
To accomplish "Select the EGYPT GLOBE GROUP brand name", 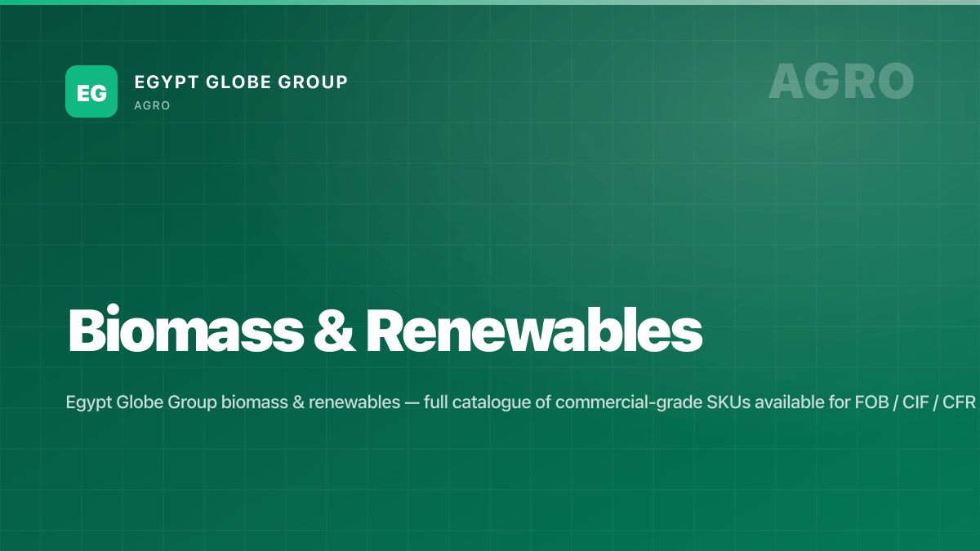I will (x=241, y=82).
